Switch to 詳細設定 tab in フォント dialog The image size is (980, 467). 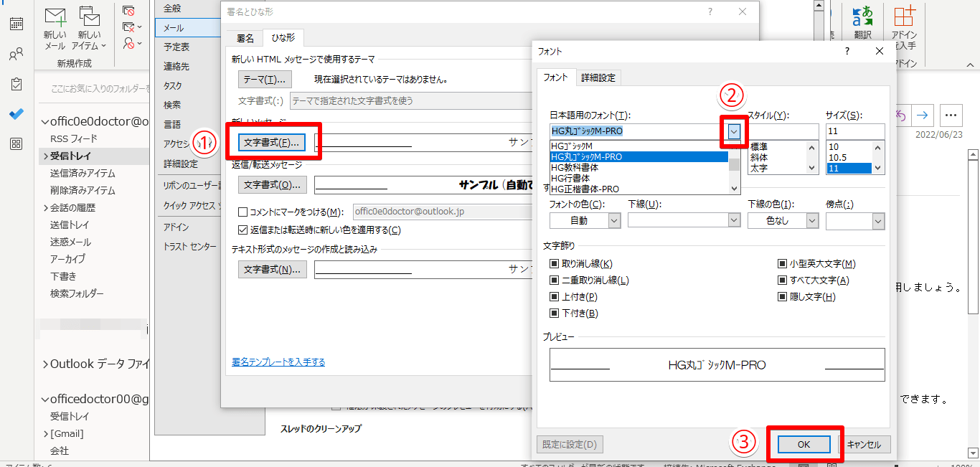(x=598, y=77)
